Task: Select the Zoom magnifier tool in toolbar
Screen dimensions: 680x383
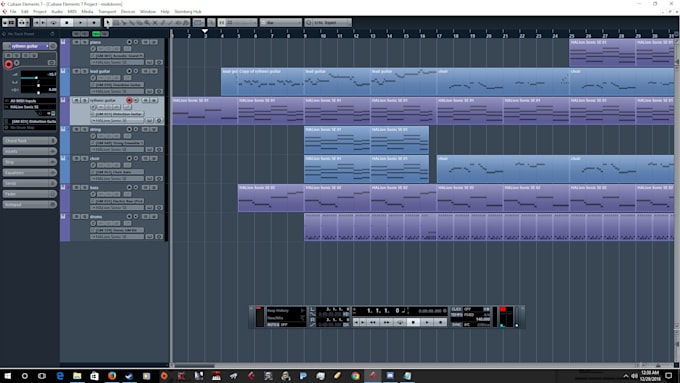Action: pos(147,23)
